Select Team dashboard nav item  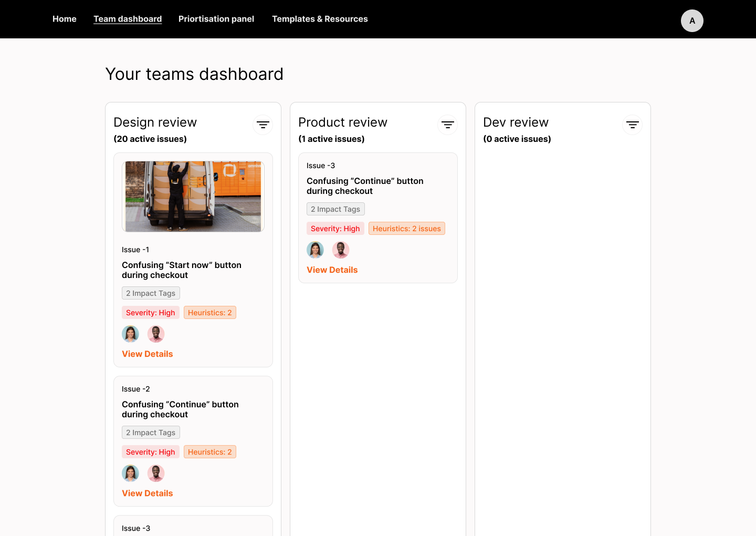pyautogui.click(x=128, y=19)
